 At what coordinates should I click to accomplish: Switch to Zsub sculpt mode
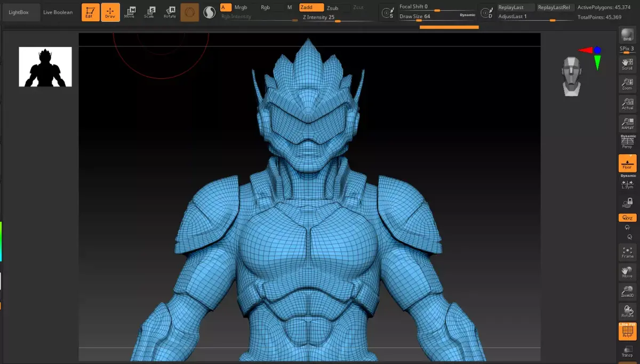point(332,7)
